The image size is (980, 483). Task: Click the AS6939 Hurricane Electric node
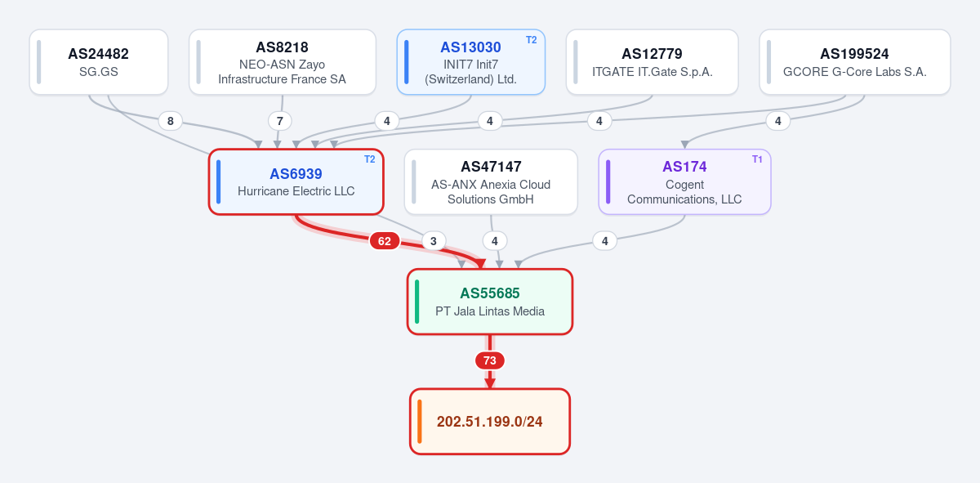coord(296,182)
